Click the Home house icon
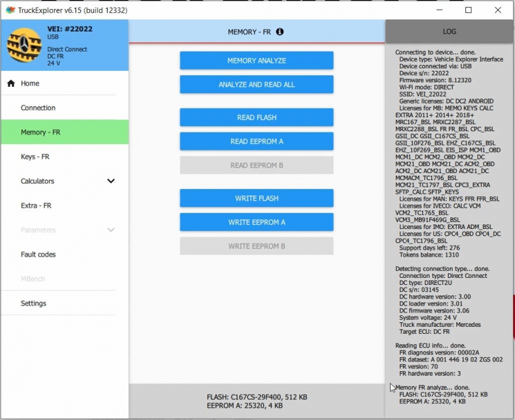The height and width of the screenshot is (420, 515). coord(11,84)
